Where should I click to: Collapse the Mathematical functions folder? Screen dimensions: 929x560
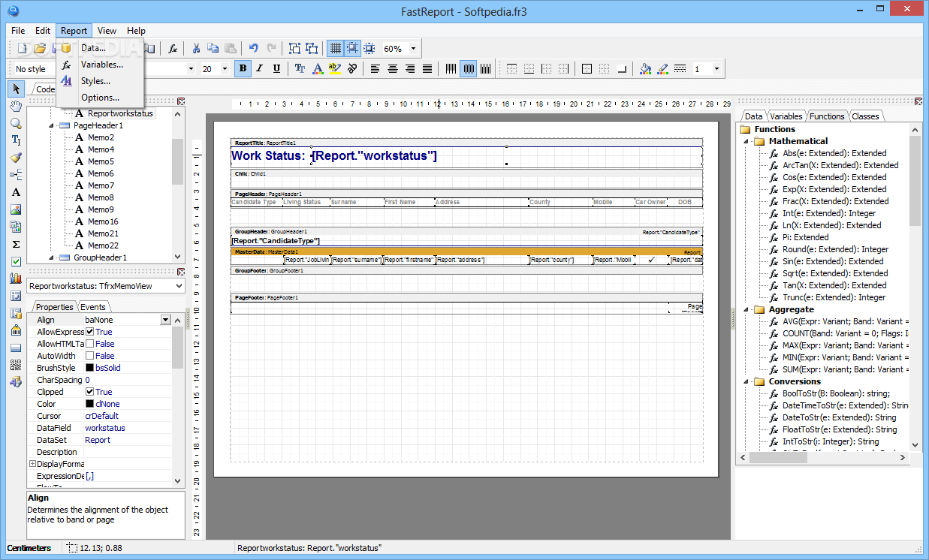click(x=745, y=141)
